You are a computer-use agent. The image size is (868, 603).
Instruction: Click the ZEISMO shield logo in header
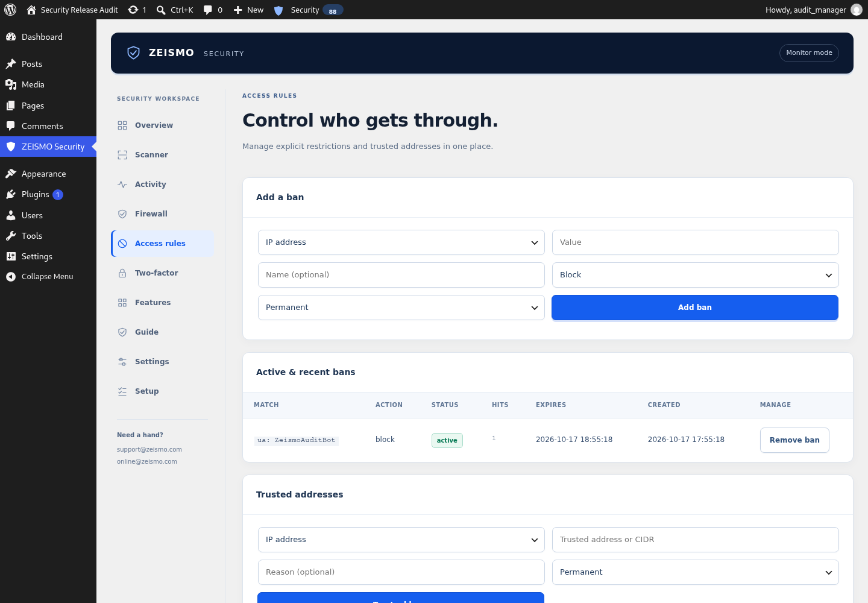[134, 53]
